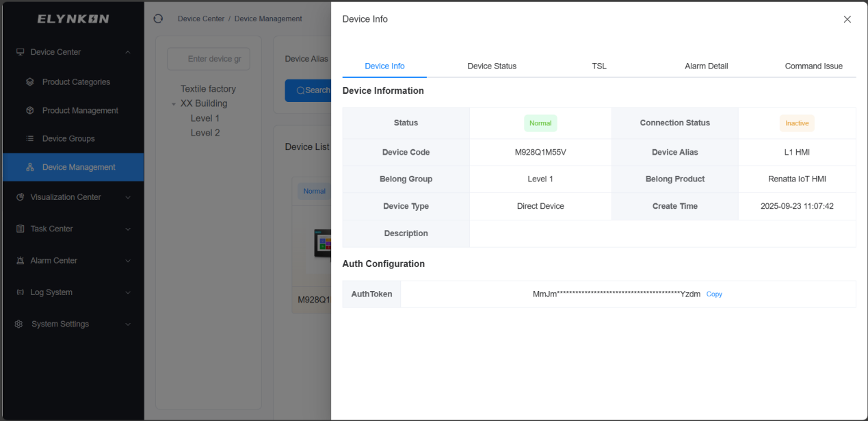Click the masked AuthToken string
Screen dimensions: 868x421
(616, 294)
